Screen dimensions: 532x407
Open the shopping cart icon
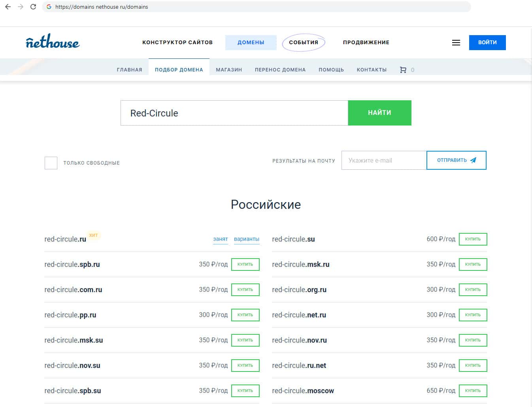pos(403,70)
